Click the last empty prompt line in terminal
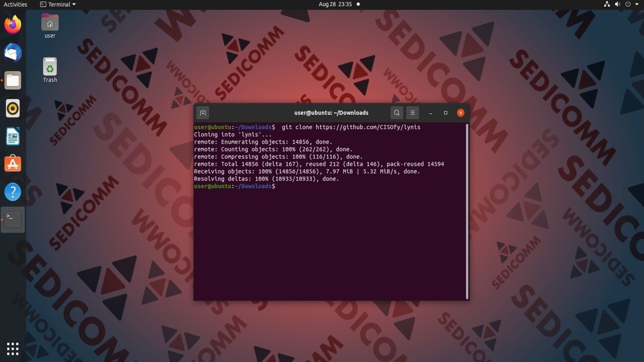The width and height of the screenshot is (644, 362). click(234, 186)
